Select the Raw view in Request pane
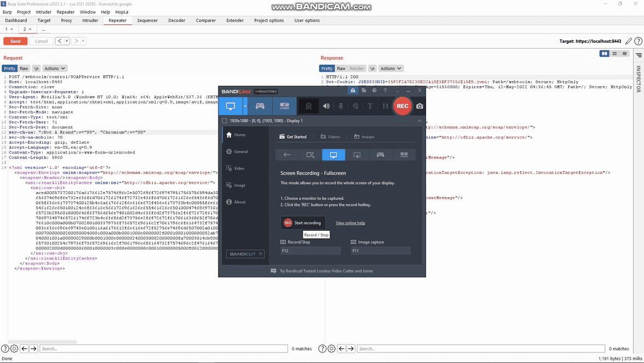Image resolution: width=644 pixels, height=363 pixels. [24, 69]
